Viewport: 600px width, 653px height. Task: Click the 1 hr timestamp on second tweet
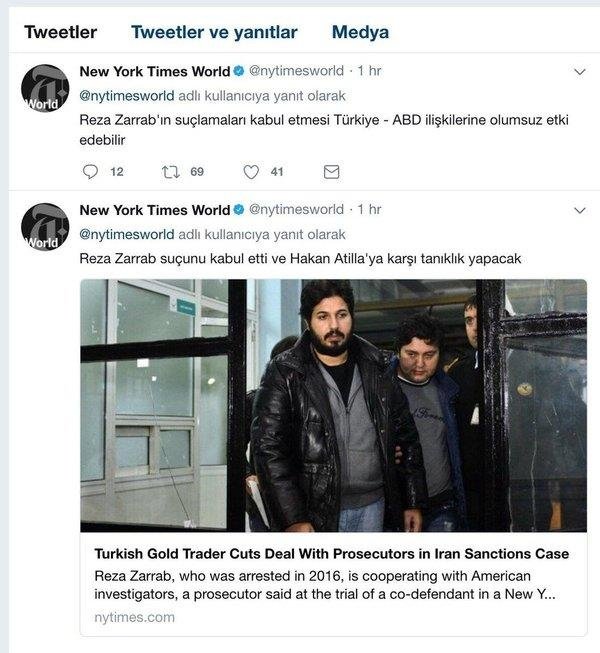pos(369,209)
